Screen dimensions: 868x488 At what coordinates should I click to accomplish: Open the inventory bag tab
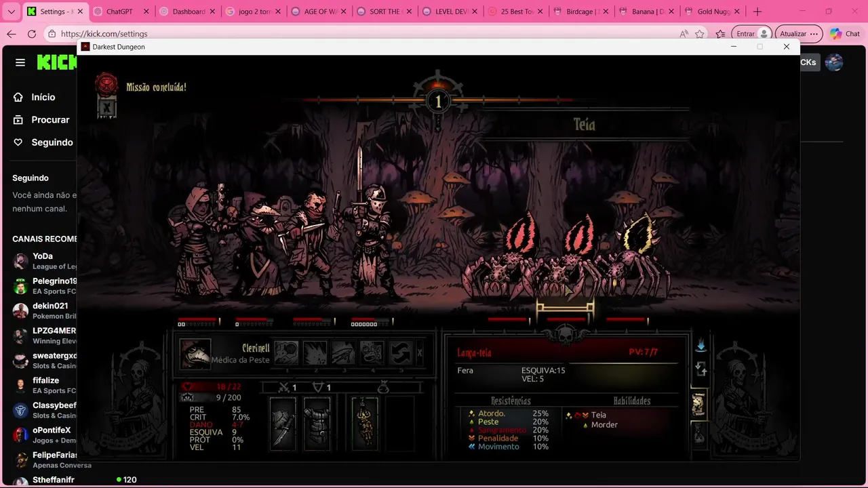click(698, 433)
